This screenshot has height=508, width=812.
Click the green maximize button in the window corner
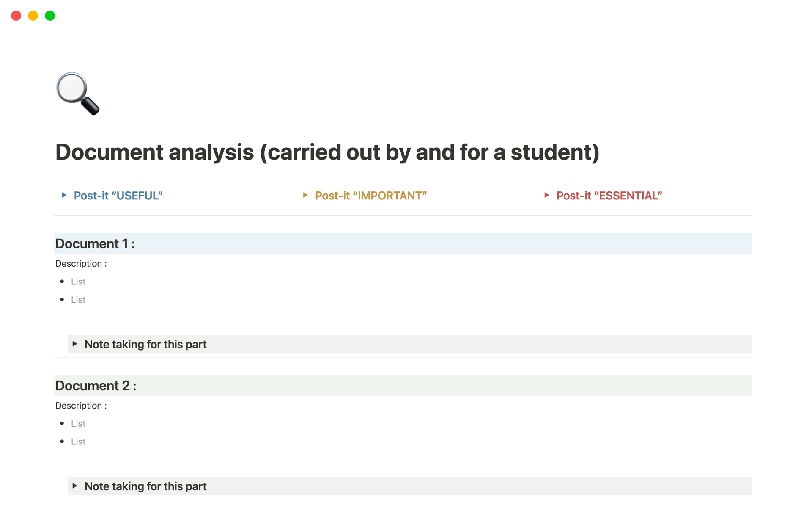coord(49,16)
